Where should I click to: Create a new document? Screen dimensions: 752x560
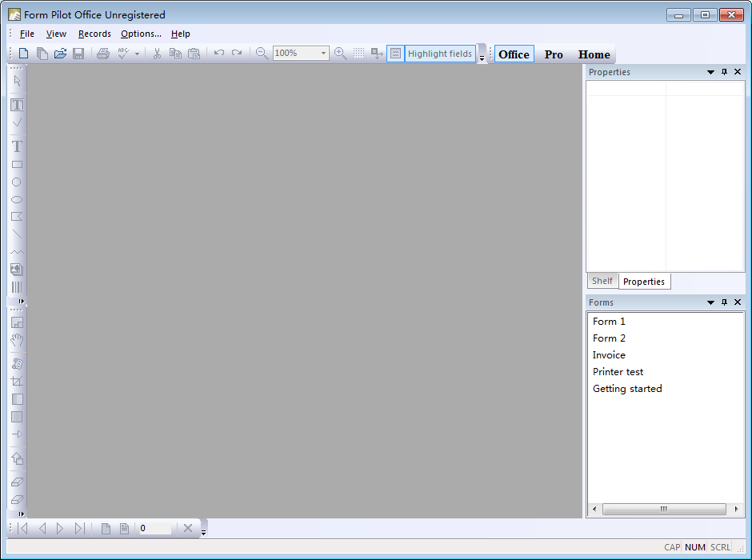[22, 53]
